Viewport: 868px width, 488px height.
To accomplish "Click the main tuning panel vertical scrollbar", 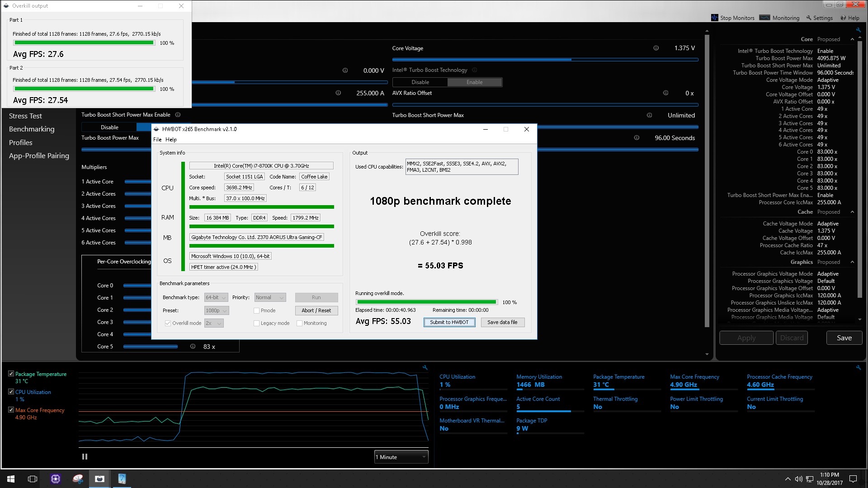I will coord(707,181).
